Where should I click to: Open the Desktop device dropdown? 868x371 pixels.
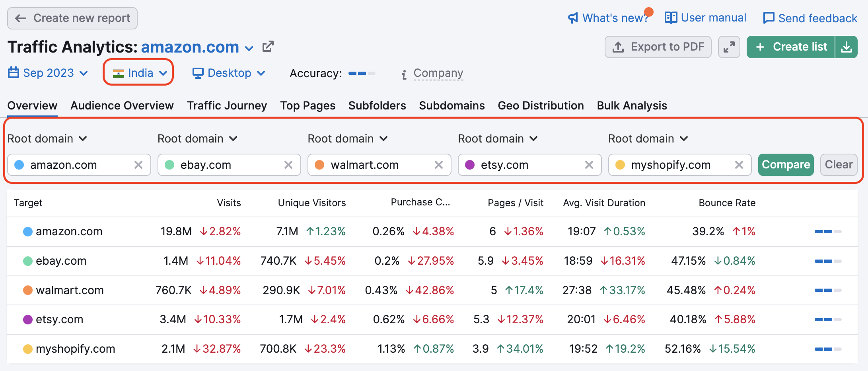tap(229, 73)
